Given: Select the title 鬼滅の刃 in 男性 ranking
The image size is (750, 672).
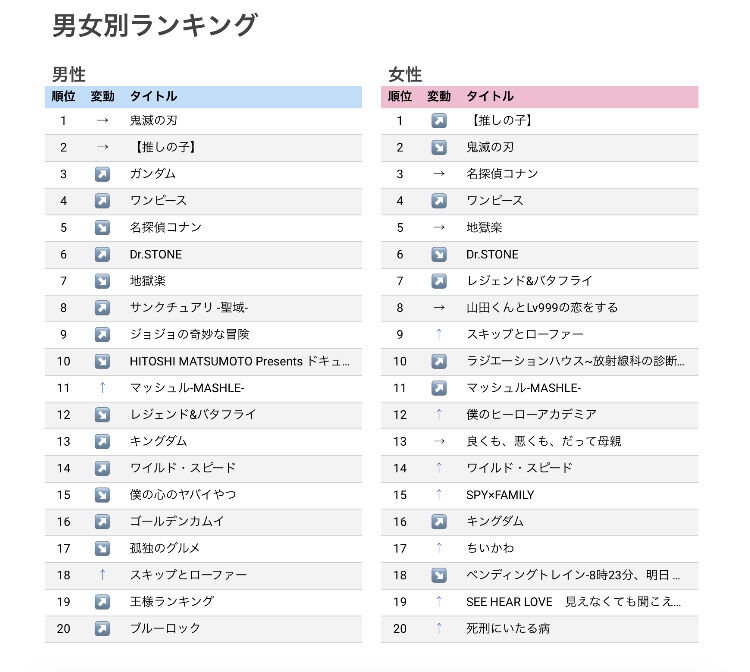Looking at the screenshot, I should 154,121.
